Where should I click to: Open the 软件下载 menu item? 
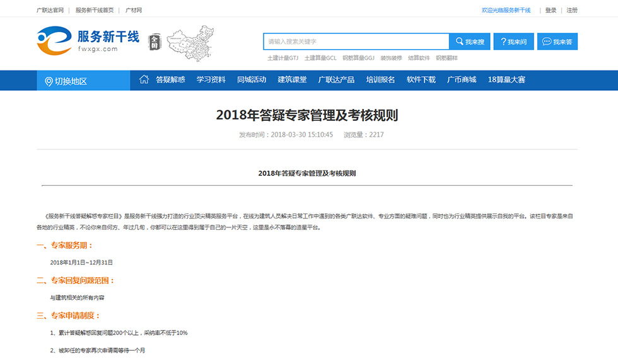coord(421,80)
